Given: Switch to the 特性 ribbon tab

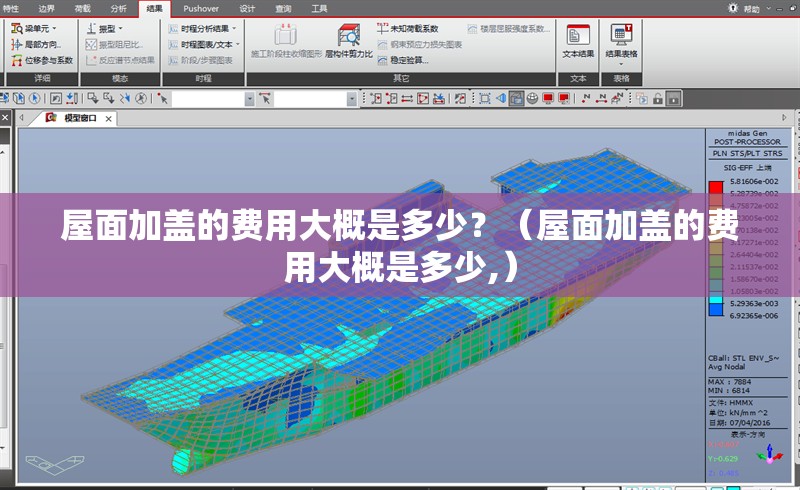Looking at the screenshot, I should point(11,8).
